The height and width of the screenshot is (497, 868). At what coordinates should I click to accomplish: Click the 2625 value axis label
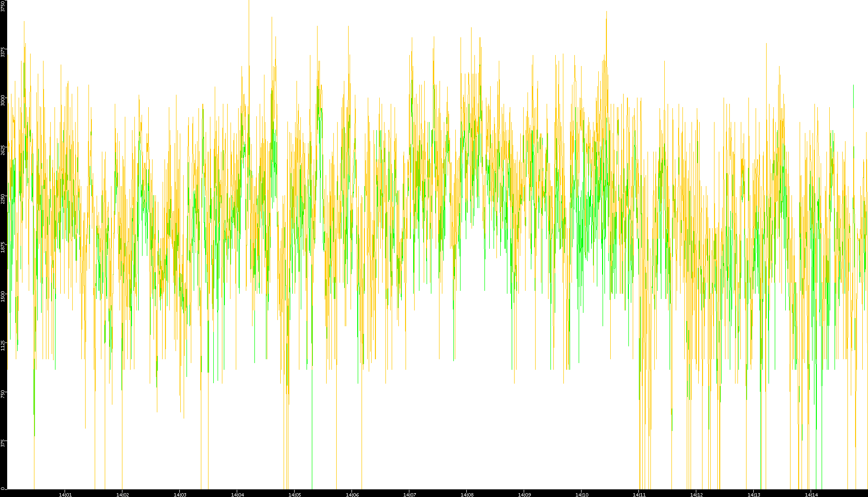[3, 150]
